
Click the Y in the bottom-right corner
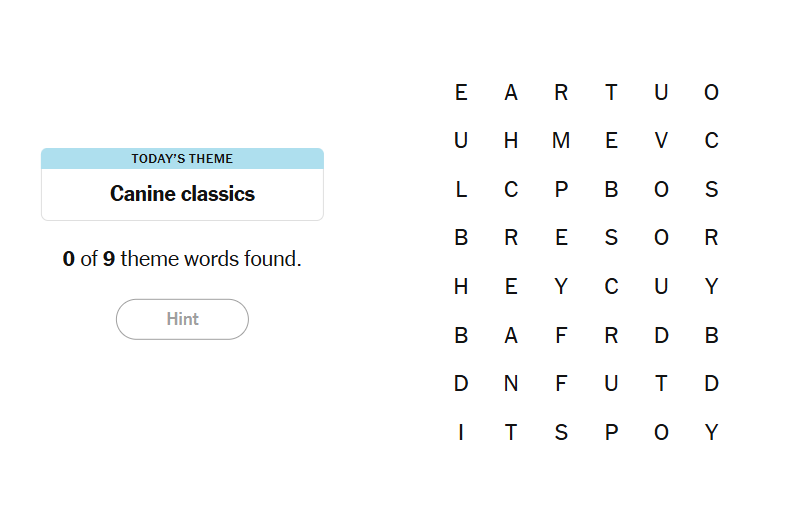coord(711,433)
